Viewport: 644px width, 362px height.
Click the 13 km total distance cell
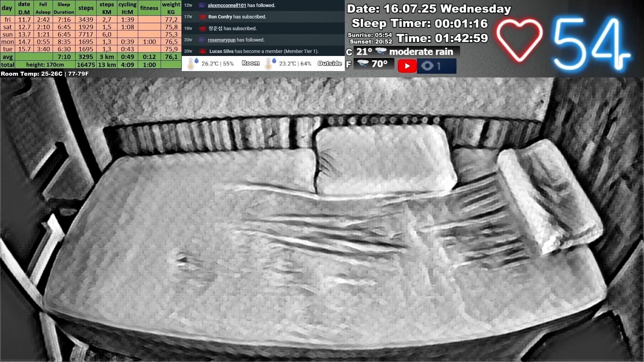click(x=107, y=65)
